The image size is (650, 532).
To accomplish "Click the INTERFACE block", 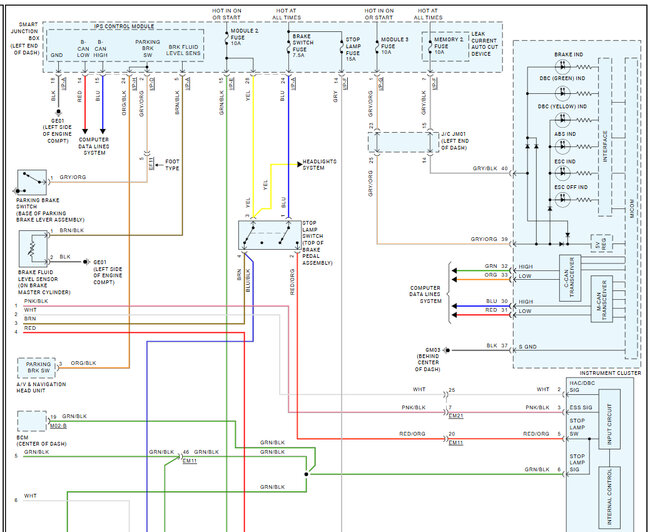I will [x=605, y=137].
